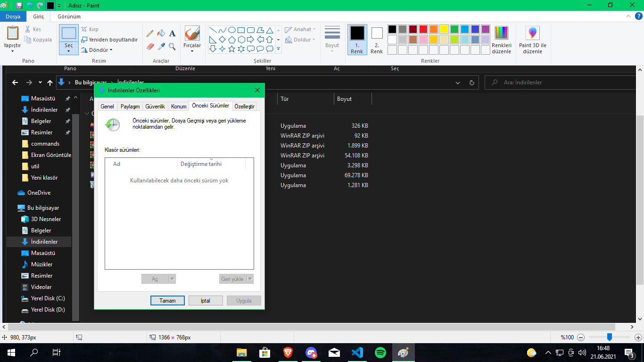Screen dimensions: 644x362
Task: Pick the yellow color swatch
Action: click(x=444, y=29)
